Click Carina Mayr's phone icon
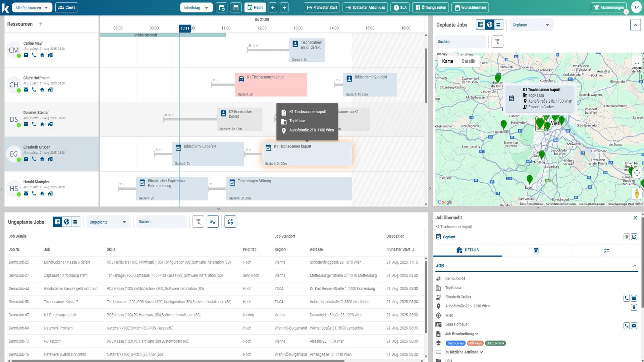The height and width of the screenshot is (362, 644). [x=34, y=55]
